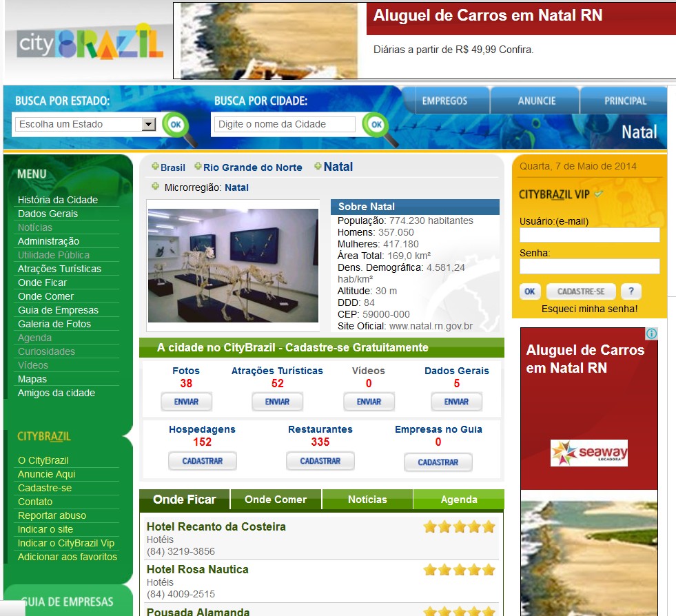The image size is (676, 616).
Task: Click the city search OK magnifier icon
Action: 376,125
